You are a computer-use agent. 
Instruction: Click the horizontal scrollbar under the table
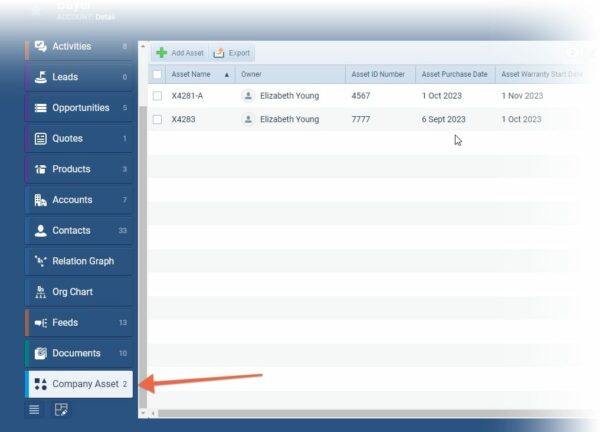375,413
